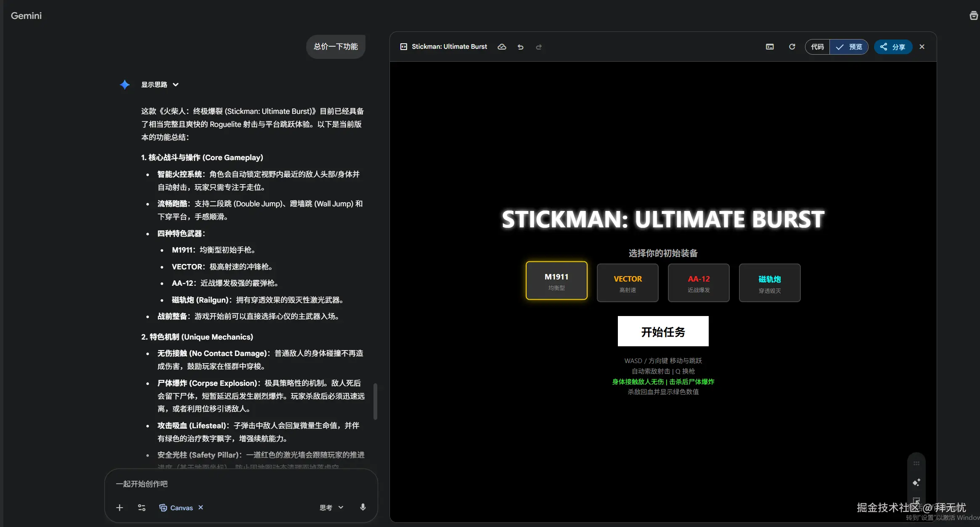Image resolution: width=980 pixels, height=527 pixels.
Task: Open the console panel icon
Action: pyautogui.click(x=770, y=47)
